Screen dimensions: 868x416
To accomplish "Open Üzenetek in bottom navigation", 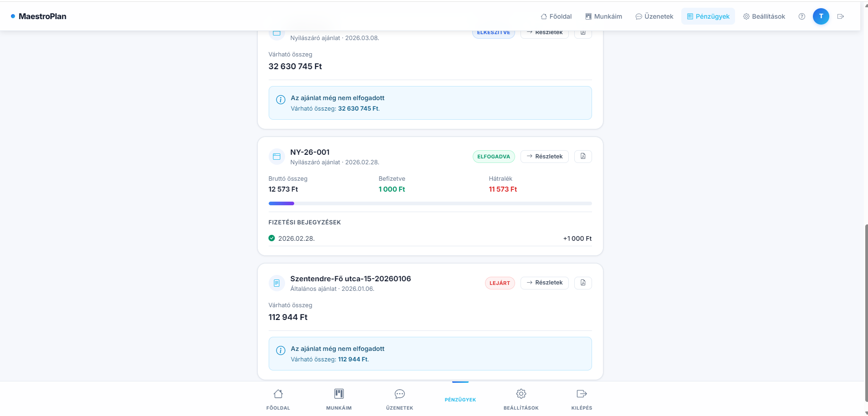I will [399, 399].
